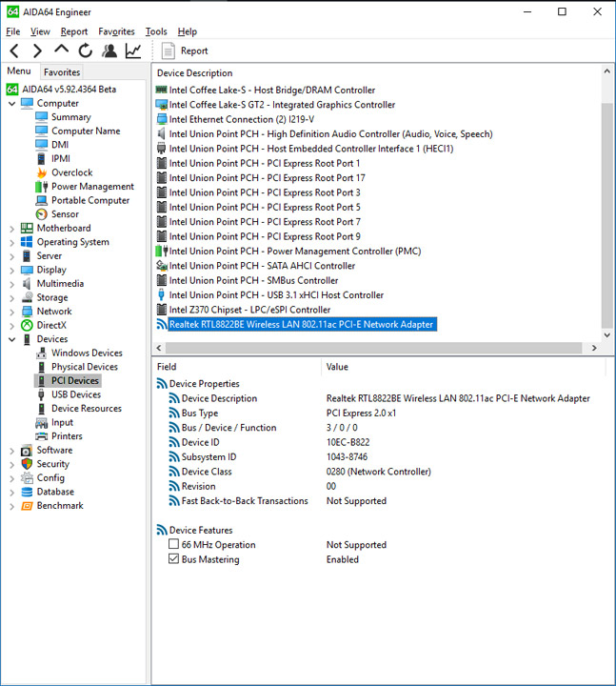Select PCI Express Root Port 17 row
Image resolution: width=616 pixels, height=686 pixels.
268,177
